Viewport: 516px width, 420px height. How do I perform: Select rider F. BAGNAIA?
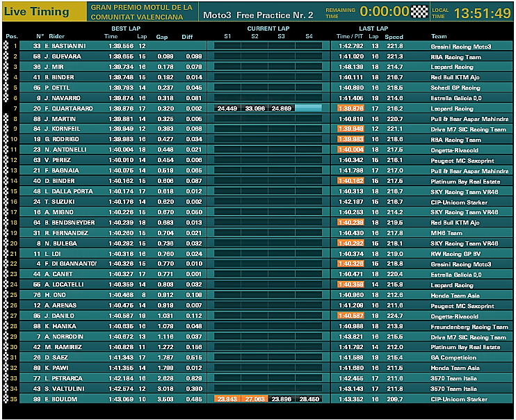(62, 170)
